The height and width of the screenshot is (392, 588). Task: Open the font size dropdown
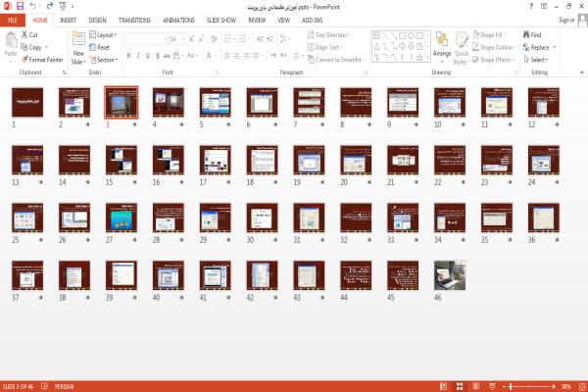[x=183, y=39]
